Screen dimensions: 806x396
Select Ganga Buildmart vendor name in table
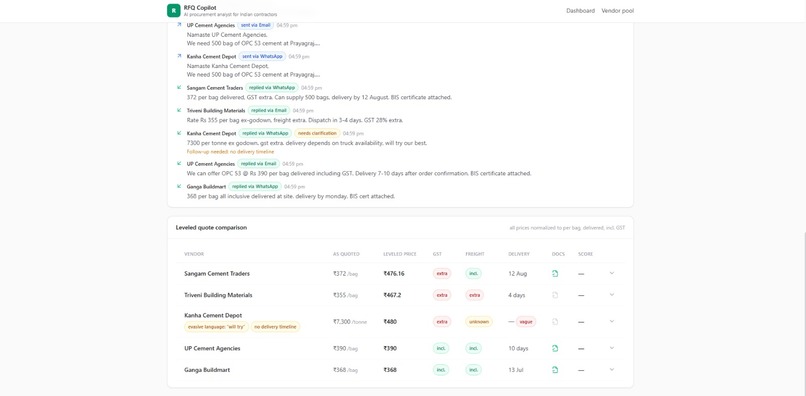[207, 370]
